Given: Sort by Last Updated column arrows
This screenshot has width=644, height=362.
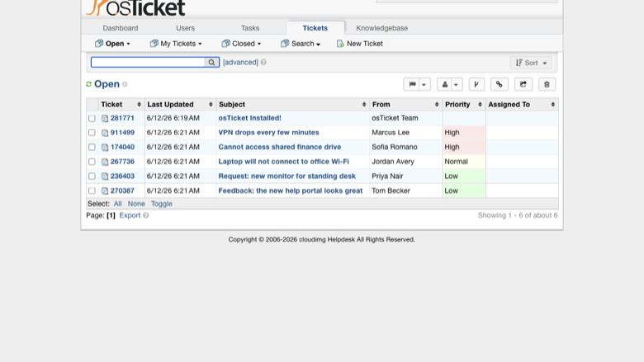Looking at the screenshot, I should (211, 105).
